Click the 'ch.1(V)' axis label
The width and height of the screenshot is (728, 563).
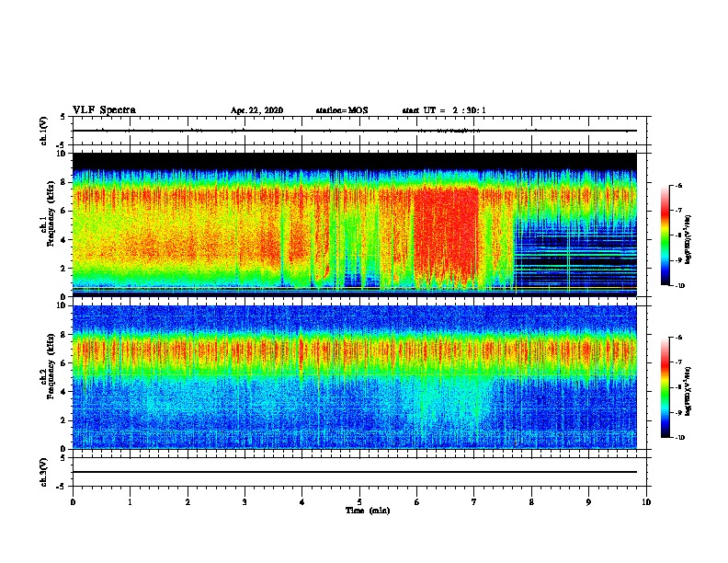tap(44, 131)
